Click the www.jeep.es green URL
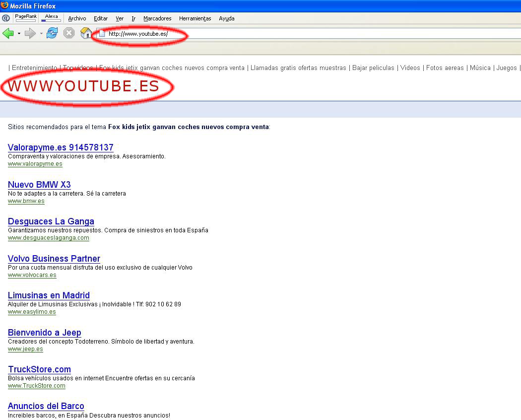The image size is (521, 420). [25, 349]
